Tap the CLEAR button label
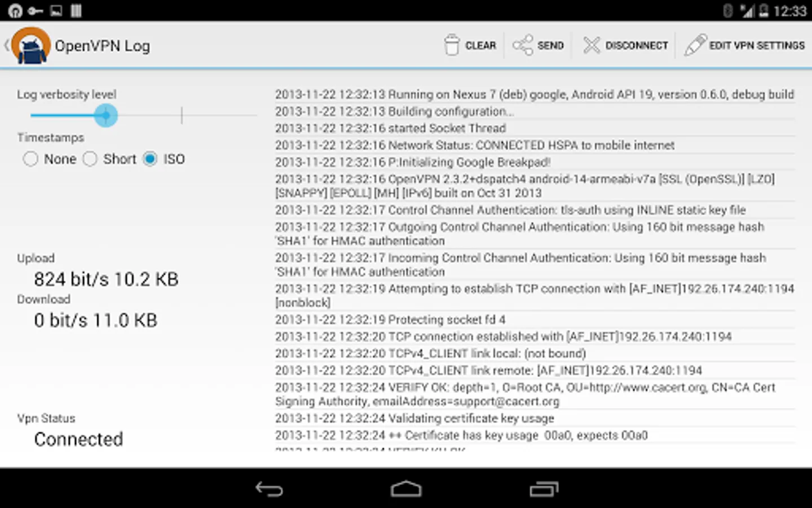The width and height of the screenshot is (812, 508). point(480,45)
